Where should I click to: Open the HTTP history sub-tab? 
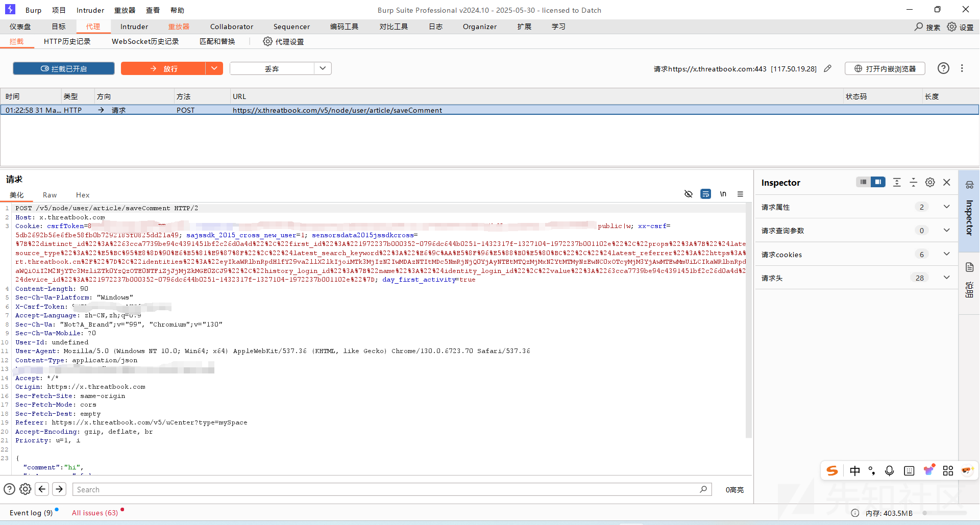click(x=67, y=41)
